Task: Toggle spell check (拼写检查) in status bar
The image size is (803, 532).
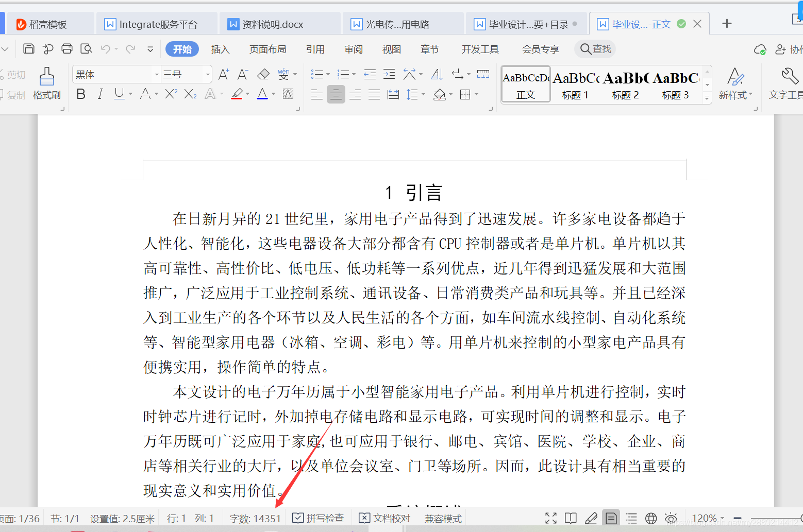Action: coord(318,518)
